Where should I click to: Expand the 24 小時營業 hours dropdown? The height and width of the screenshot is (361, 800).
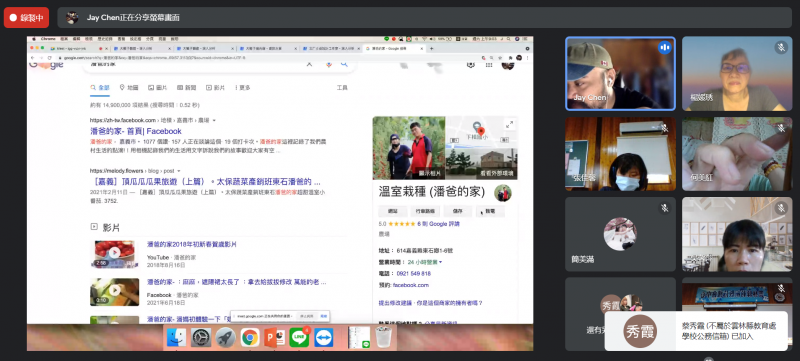[425, 262]
